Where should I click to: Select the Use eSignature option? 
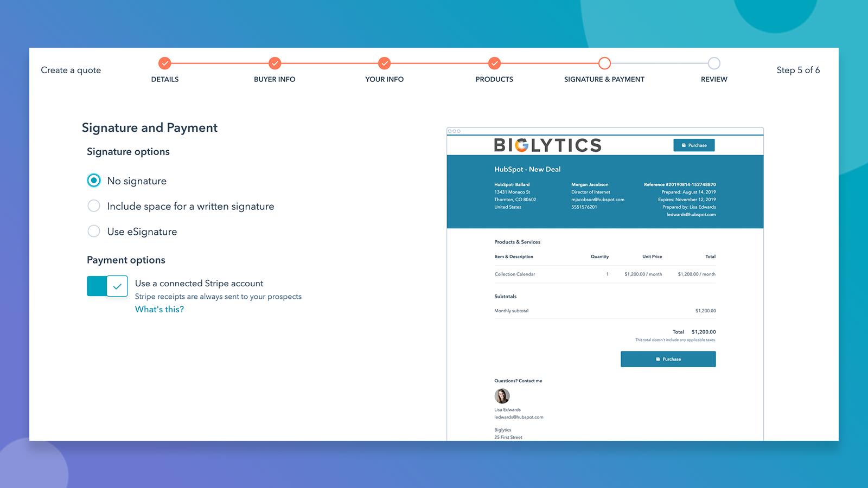(94, 232)
